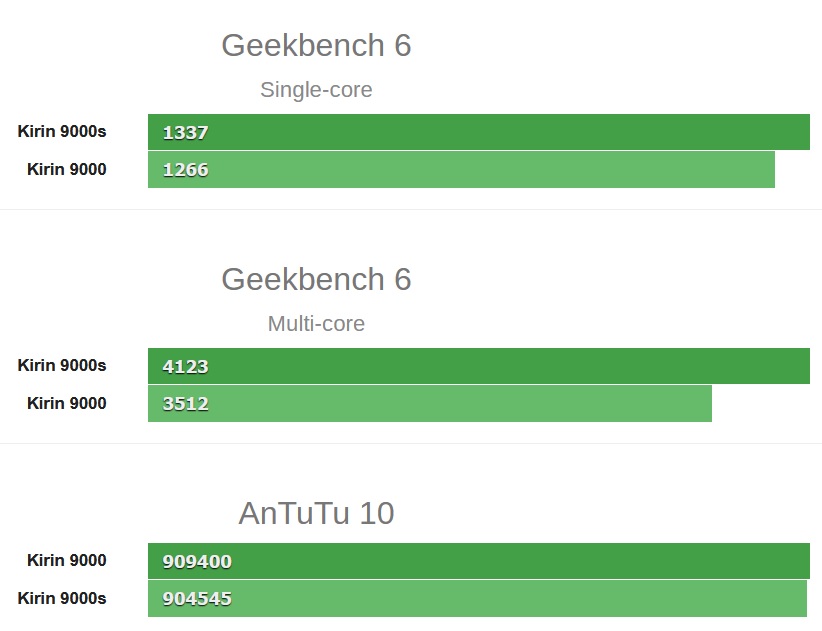Click the Kirin 9000 AnTuTu bar 909400

click(479, 561)
